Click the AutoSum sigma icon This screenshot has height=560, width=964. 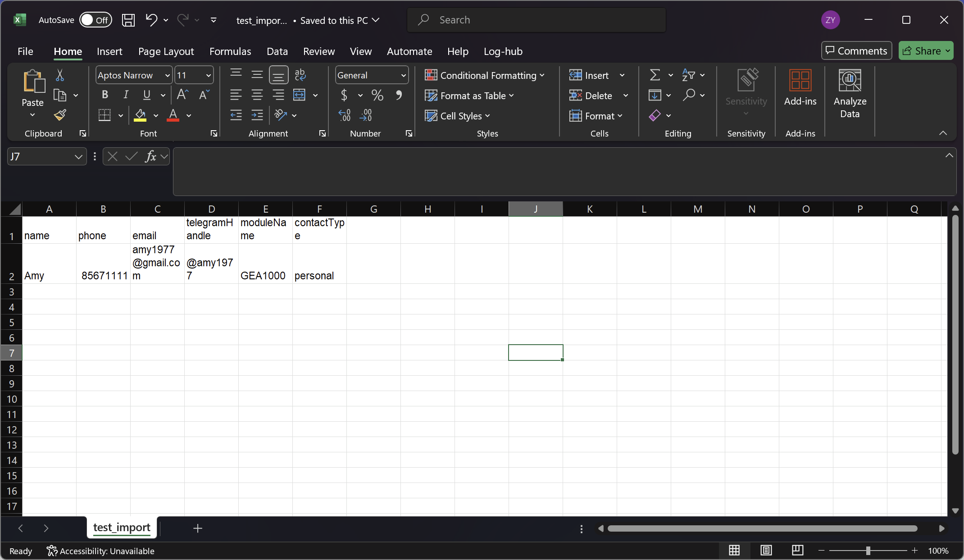pos(655,75)
